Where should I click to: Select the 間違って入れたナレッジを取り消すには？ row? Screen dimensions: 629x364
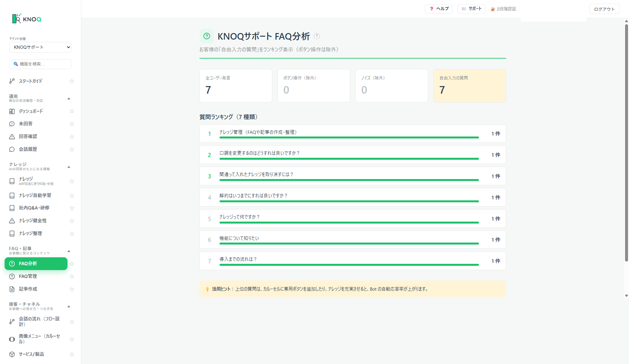[x=353, y=176]
